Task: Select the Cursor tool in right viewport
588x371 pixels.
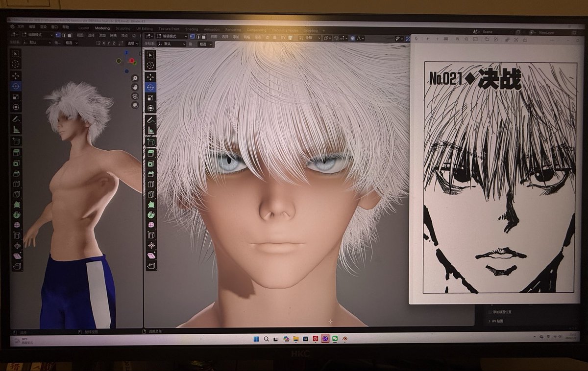Action: pyautogui.click(x=151, y=65)
